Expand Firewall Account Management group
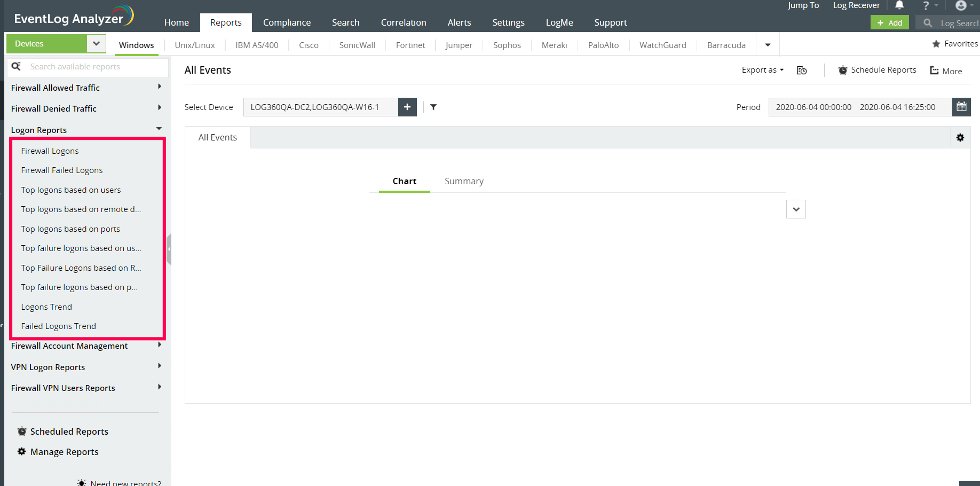The width and height of the screenshot is (980, 486). click(x=159, y=345)
